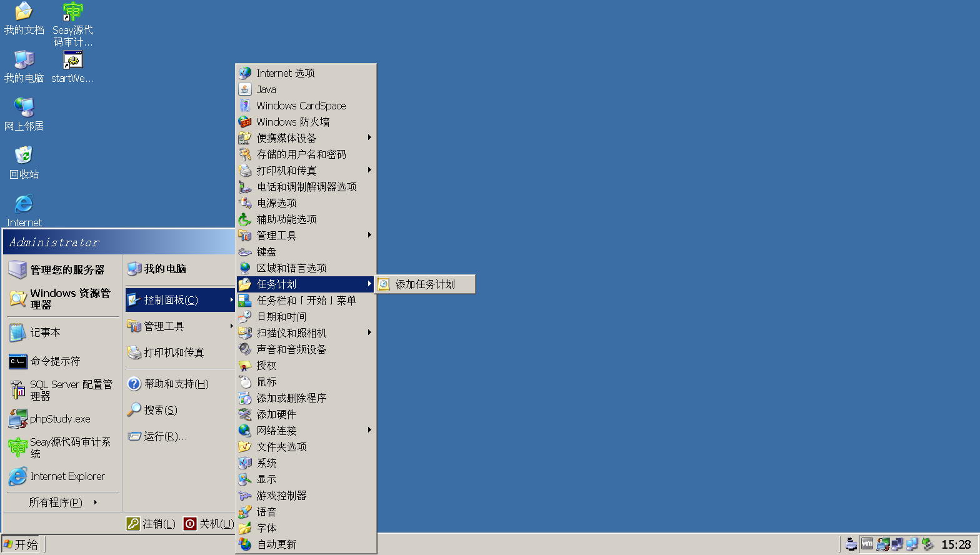Screen dimensions: 980x555
Task: Expand 打印机和传真 submenu in control panel list
Action: (306, 171)
